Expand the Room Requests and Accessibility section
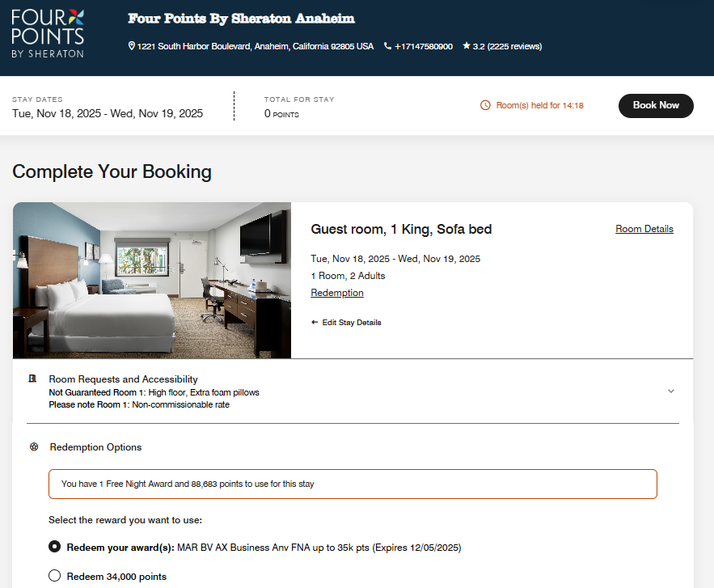The width and height of the screenshot is (714, 588). point(670,390)
